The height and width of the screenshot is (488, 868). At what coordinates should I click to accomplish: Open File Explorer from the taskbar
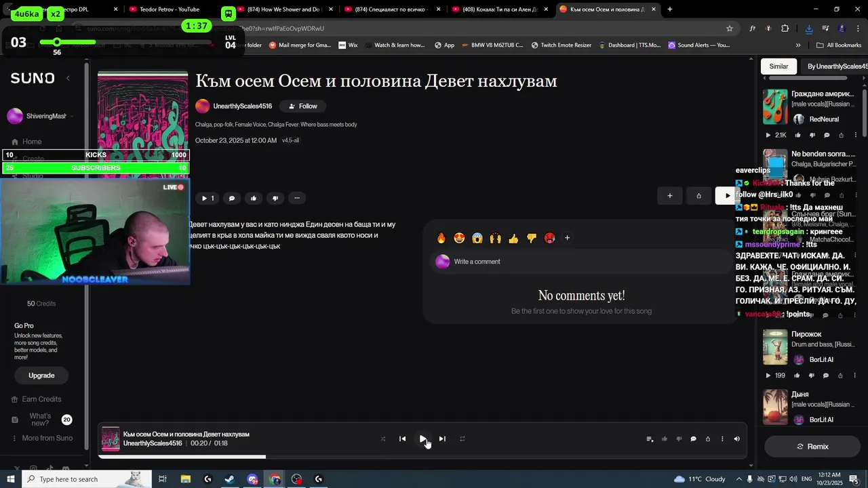(185, 479)
